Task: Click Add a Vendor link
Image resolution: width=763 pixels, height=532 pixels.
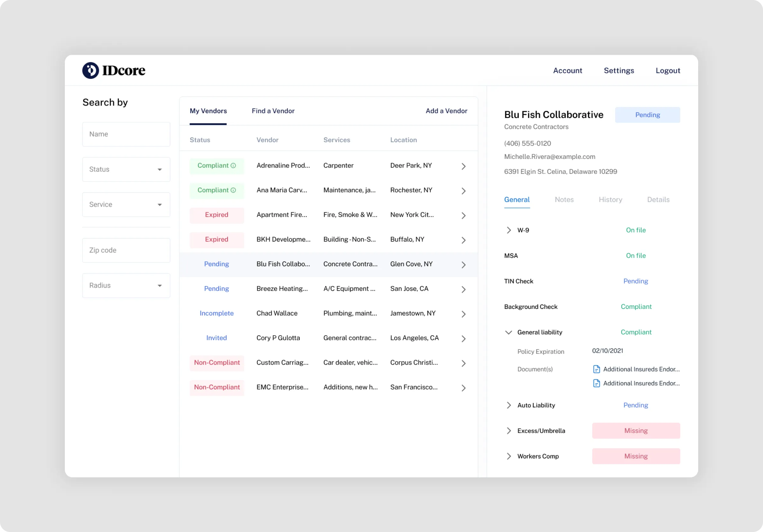Action: (x=446, y=111)
